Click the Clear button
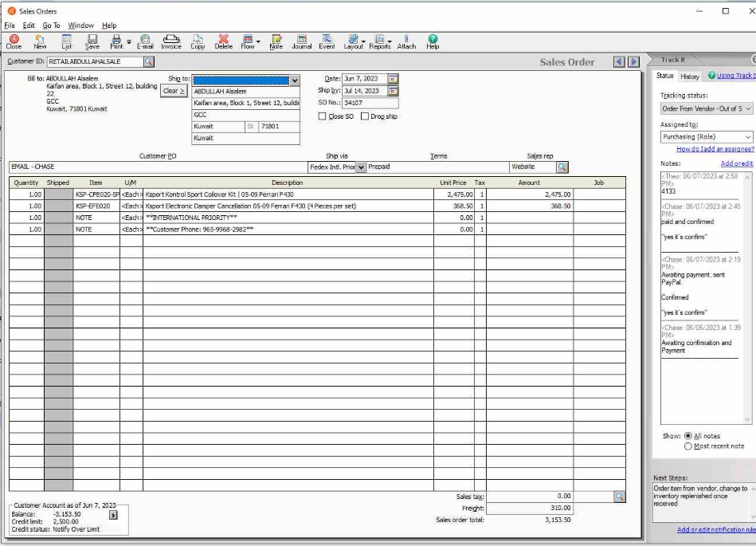 coord(174,91)
